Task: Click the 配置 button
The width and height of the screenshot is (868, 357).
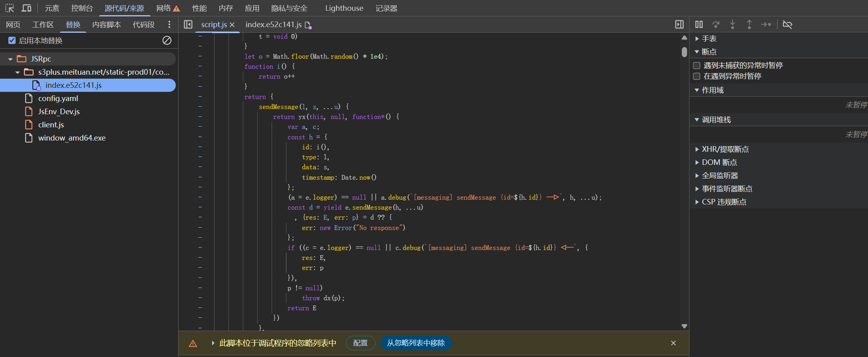Action: point(360,343)
